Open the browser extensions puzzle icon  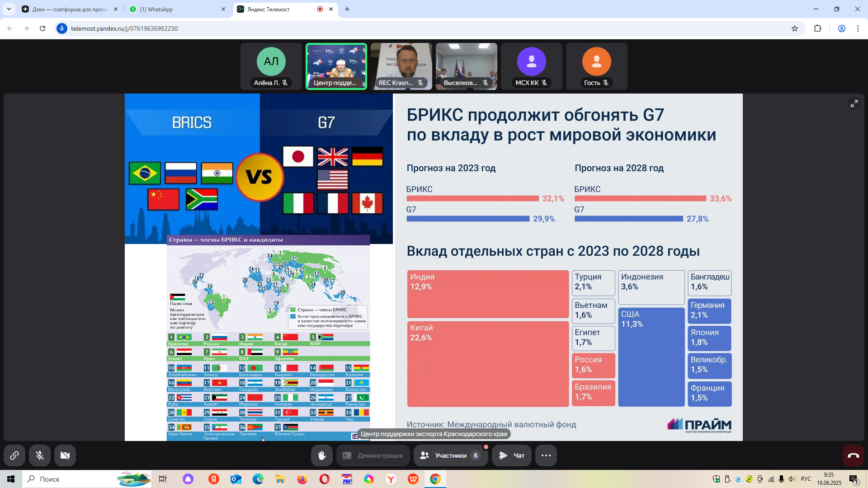pyautogui.click(x=817, y=28)
